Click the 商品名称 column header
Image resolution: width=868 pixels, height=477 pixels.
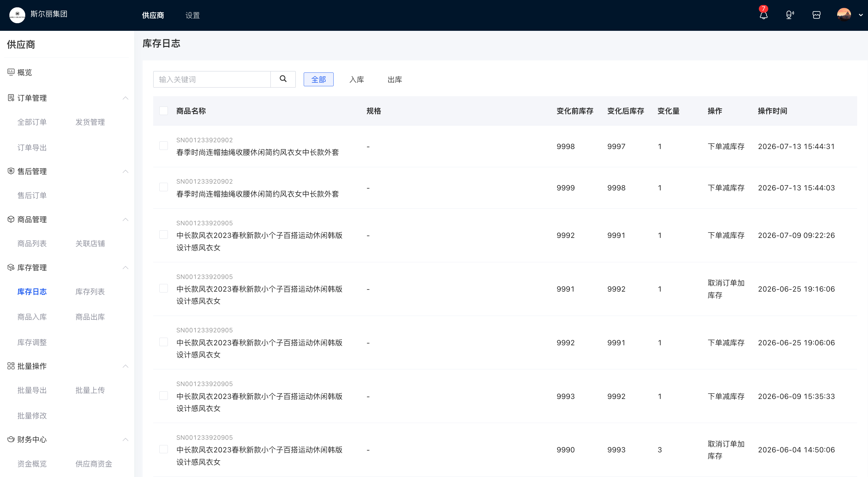[191, 111]
